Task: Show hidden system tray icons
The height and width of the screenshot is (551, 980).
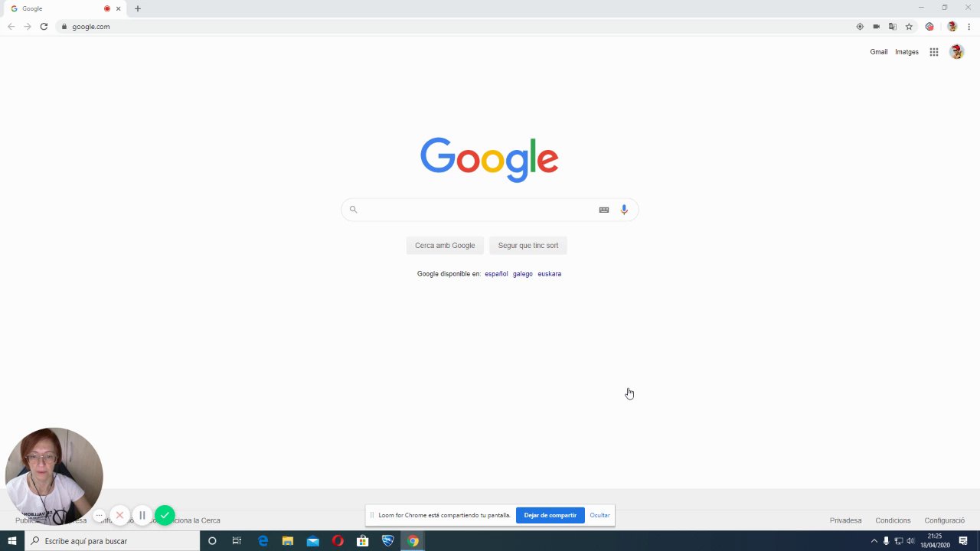Action: (874, 541)
